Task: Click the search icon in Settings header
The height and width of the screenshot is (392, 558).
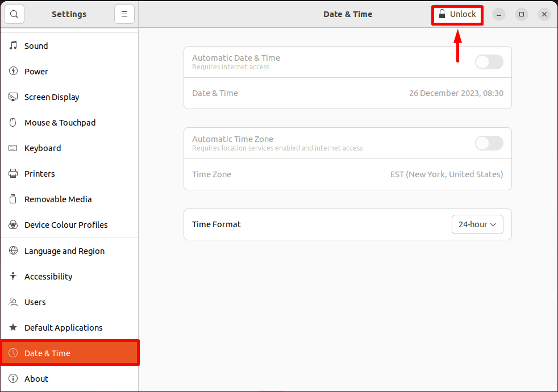Action: tap(14, 14)
